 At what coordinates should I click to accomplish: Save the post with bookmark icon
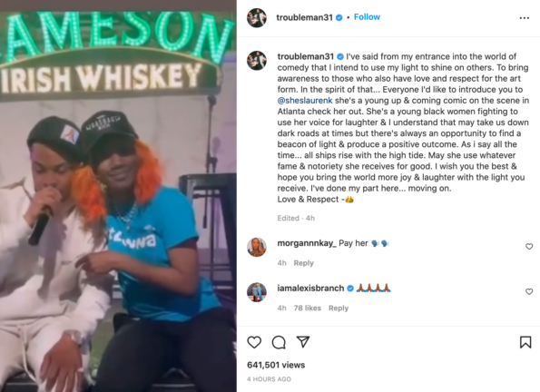pyautogui.click(x=525, y=342)
